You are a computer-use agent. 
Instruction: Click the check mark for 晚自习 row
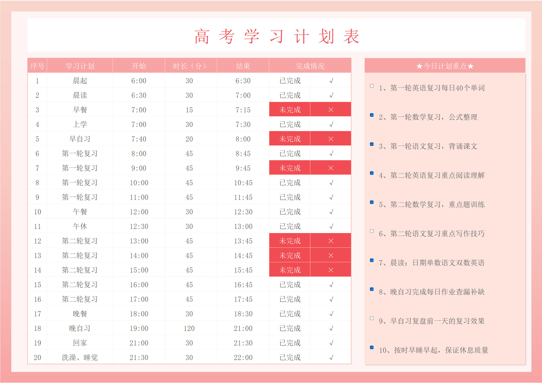[x=331, y=328]
